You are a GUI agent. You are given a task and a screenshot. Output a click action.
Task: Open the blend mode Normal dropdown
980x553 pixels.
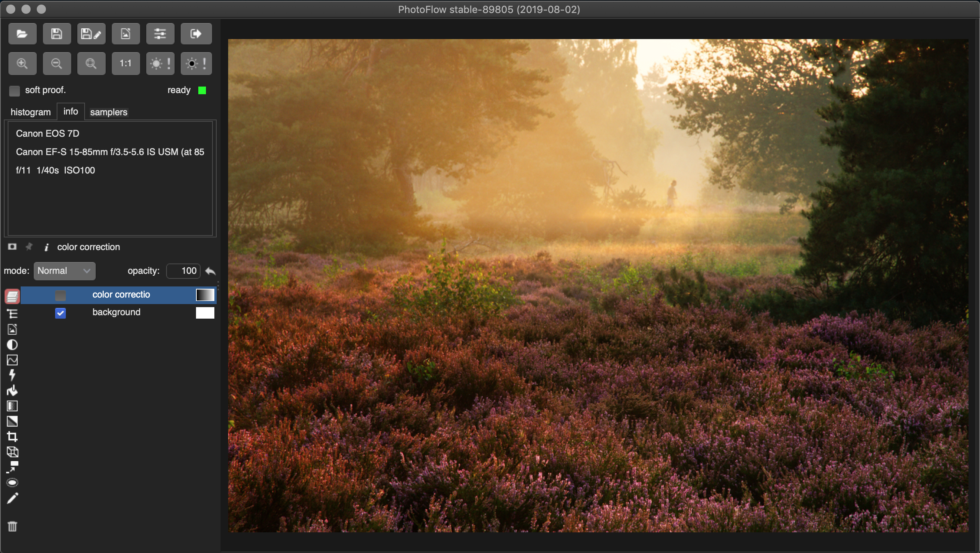click(64, 271)
